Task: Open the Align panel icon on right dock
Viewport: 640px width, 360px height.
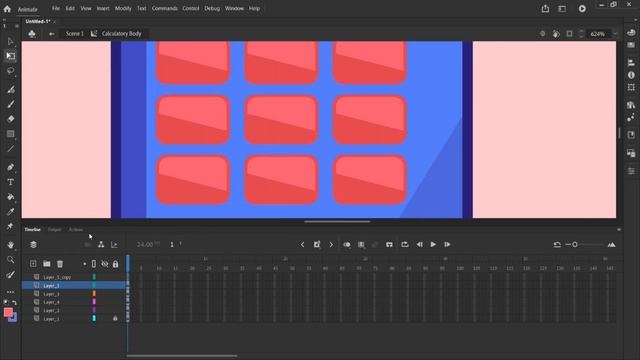Action: tap(631, 62)
